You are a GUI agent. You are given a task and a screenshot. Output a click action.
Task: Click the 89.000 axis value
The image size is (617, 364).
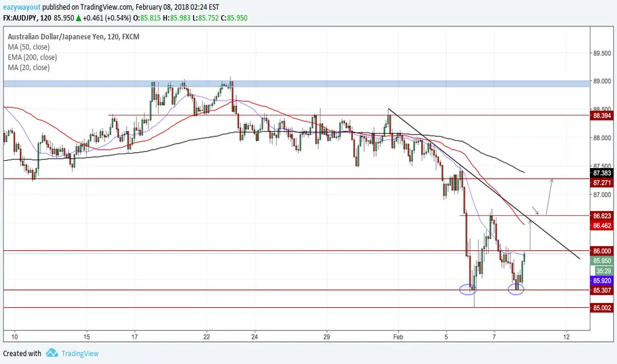point(602,81)
